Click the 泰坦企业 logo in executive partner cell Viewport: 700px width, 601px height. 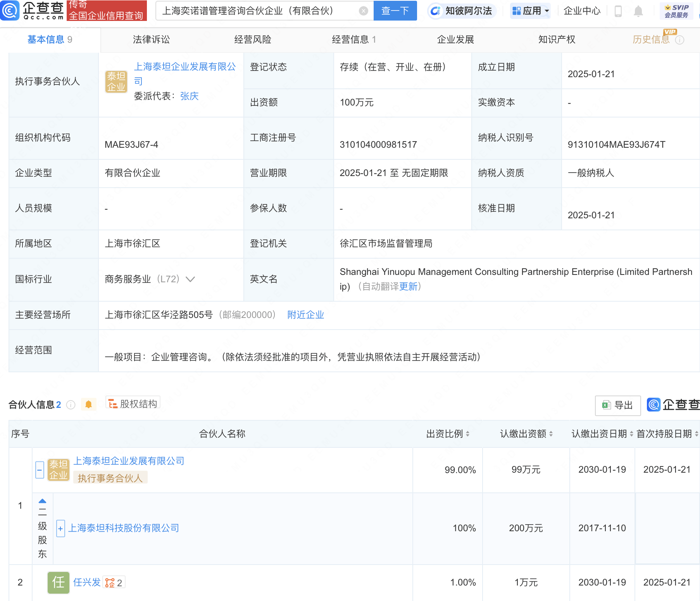pos(116,81)
